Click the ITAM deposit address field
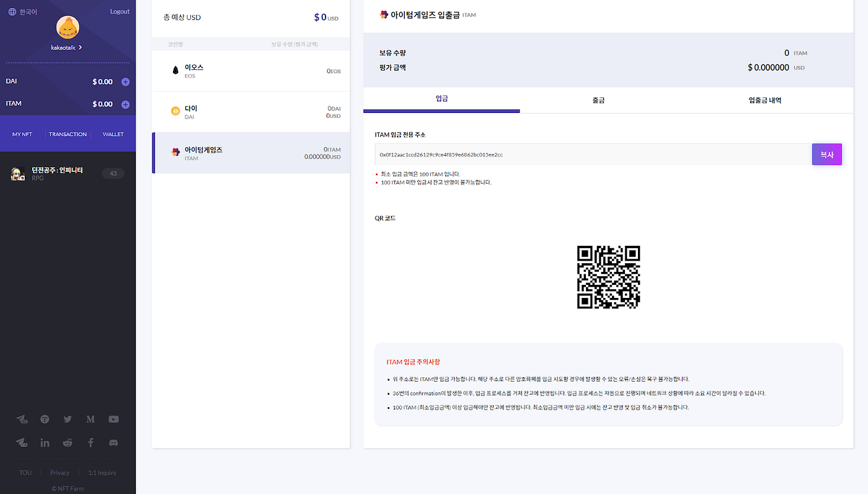The image size is (868, 494). point(593,155)
